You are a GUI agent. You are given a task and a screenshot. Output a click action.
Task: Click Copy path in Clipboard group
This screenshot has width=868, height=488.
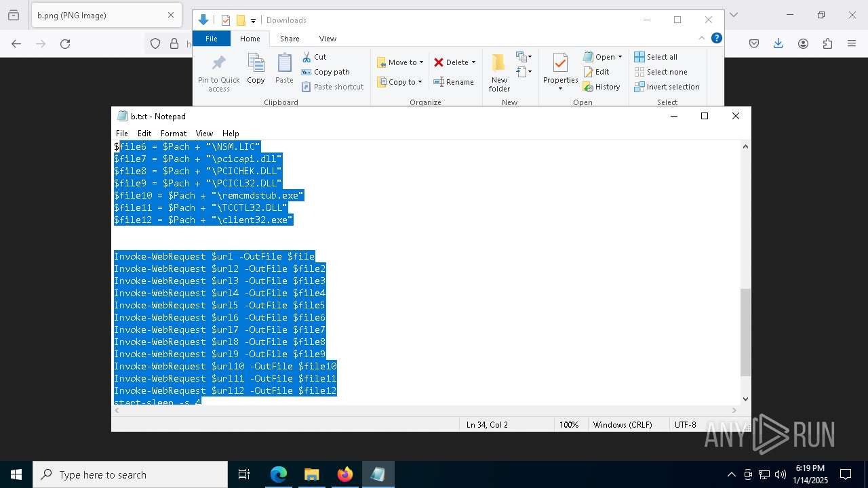point(325,72)
